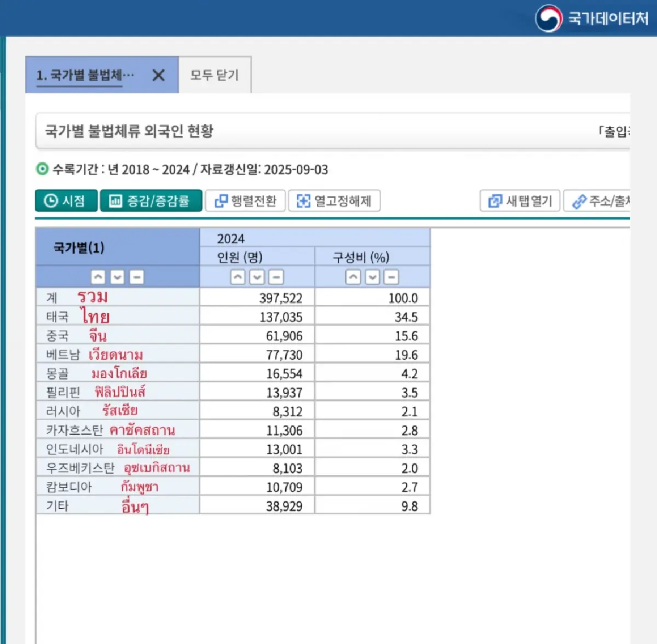
Task: Click the 77,730 cell for 베트남
Action: [x=257, y=354]
